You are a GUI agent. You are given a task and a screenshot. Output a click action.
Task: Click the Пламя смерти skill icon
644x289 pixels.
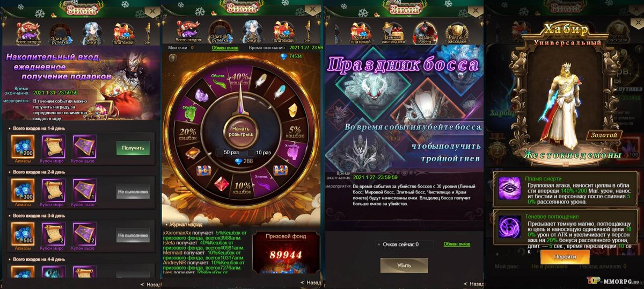click(x=506, y=187)
